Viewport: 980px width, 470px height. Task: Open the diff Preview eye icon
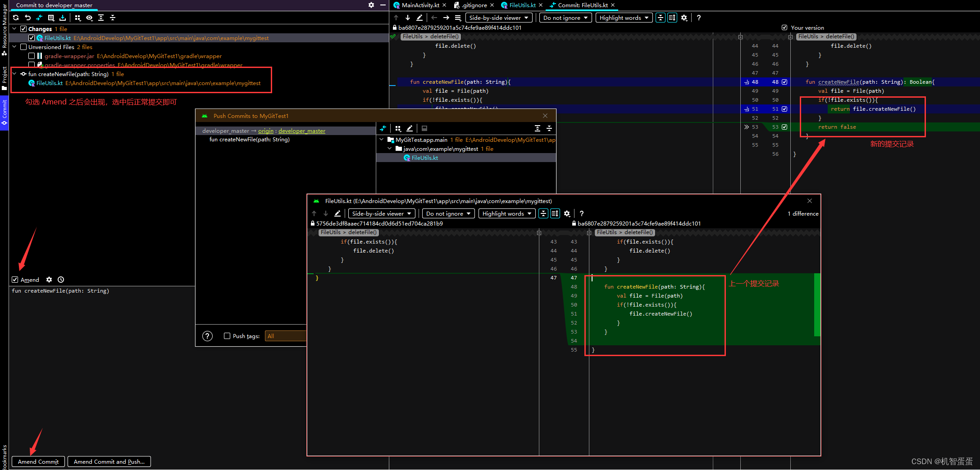tap(89, 18)
